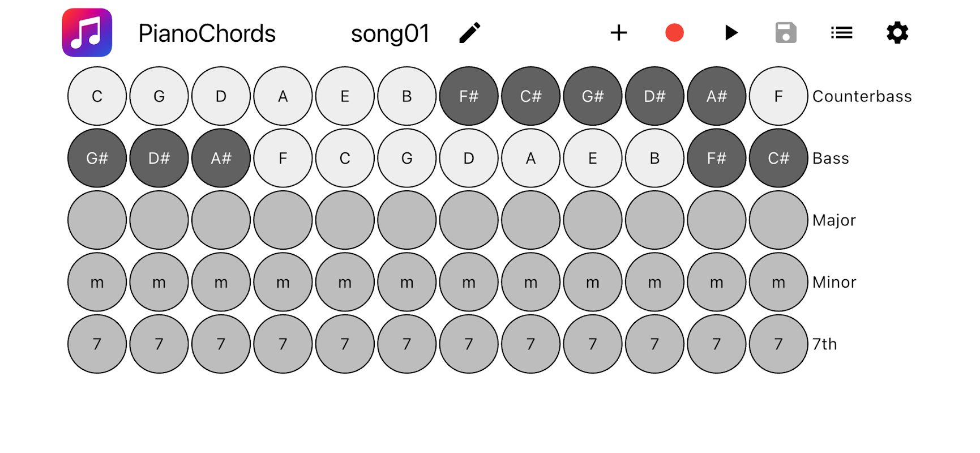
Task: Open the song list icon
Action: point(841,33)
